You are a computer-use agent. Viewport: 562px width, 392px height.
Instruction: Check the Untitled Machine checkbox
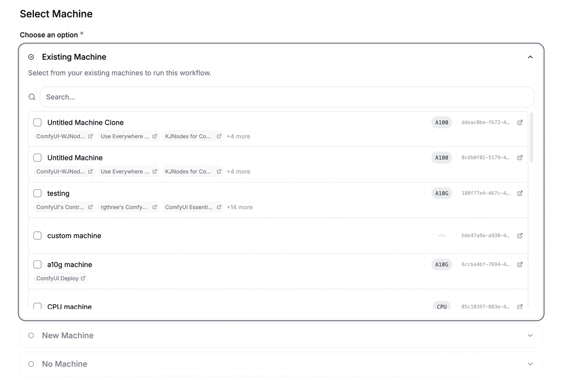37,158
